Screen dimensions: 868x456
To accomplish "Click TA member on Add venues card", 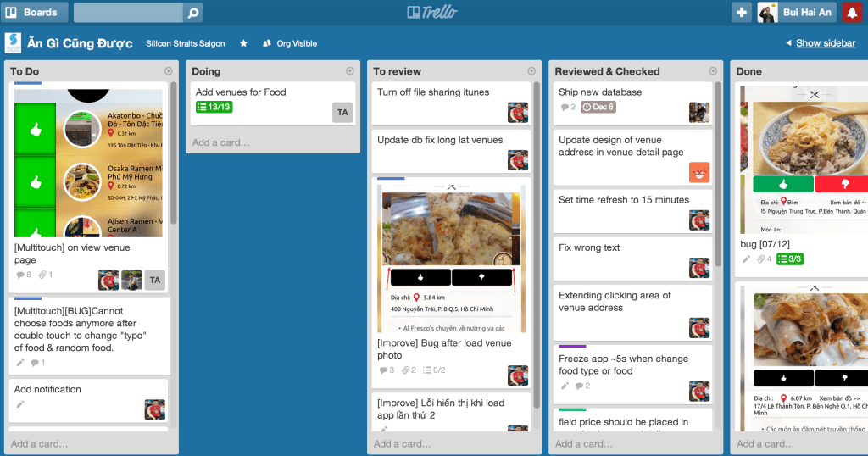I will [x=342, y=113].
